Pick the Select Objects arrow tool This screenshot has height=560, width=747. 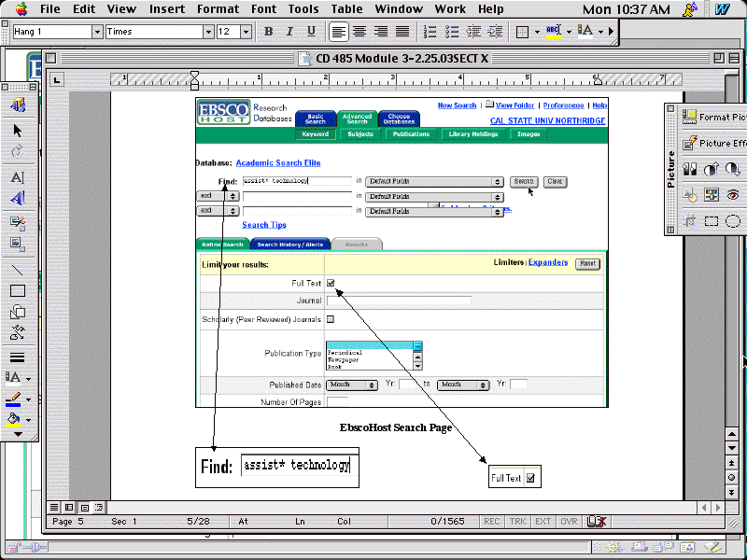tap(18, 131)
